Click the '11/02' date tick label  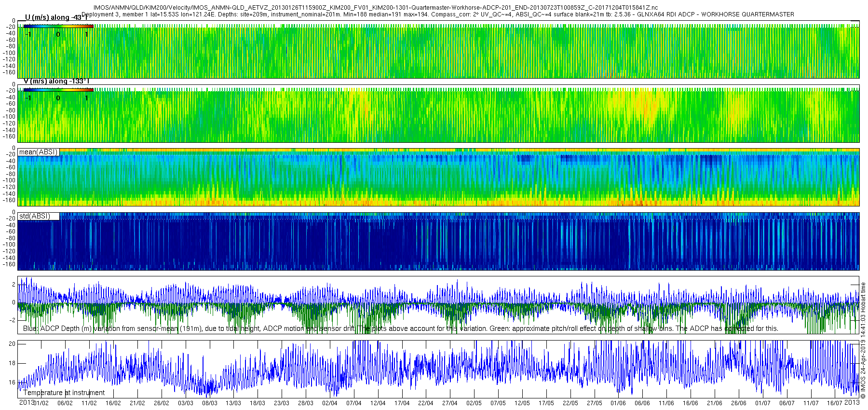pyautogui.click(x=89, y=403)
